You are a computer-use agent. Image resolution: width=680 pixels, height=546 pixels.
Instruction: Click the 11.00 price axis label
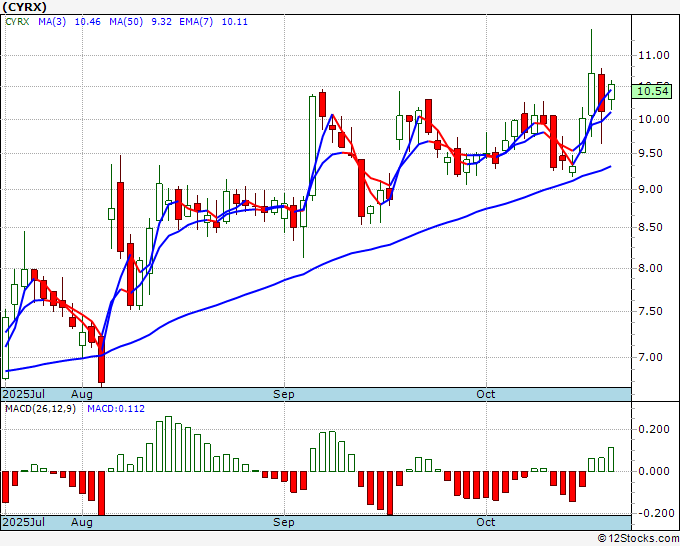(653, 55)
